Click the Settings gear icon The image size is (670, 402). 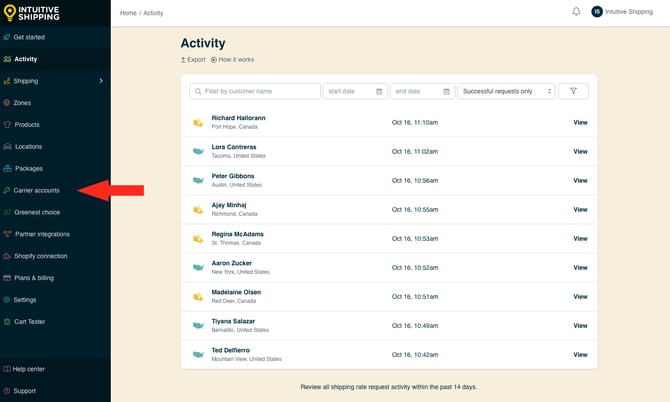pos(7,299)
